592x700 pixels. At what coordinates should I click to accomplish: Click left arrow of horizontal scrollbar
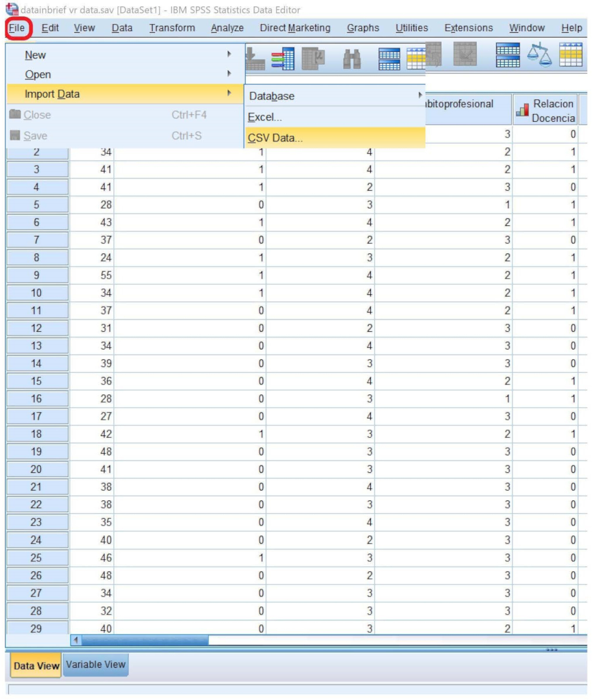click(76, 640)
